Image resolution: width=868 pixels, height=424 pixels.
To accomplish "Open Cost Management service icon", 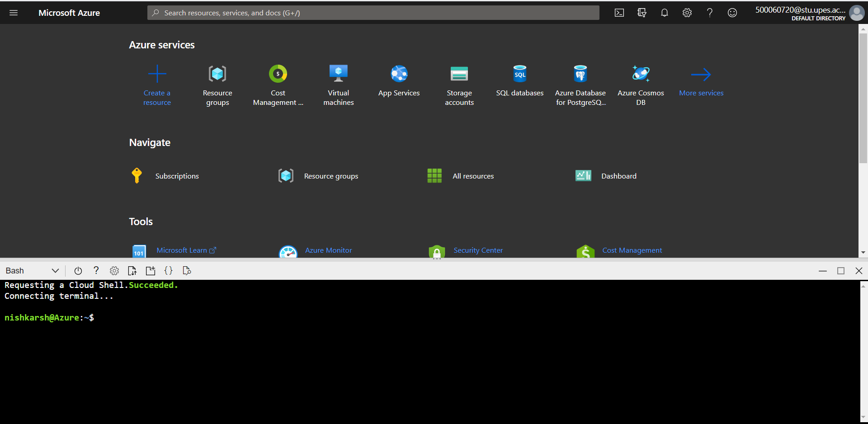I will [x=278, y=74].
